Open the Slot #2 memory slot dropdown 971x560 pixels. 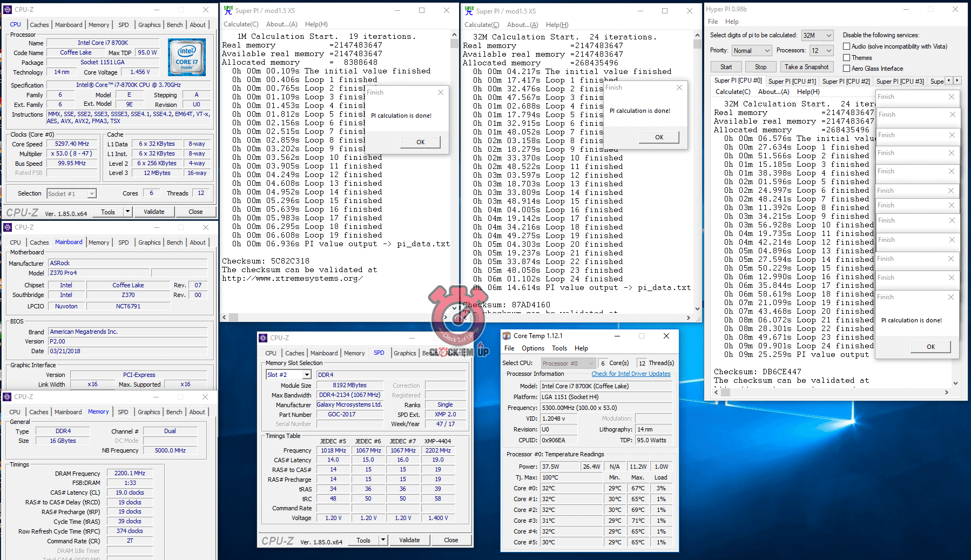coord(289,375)
